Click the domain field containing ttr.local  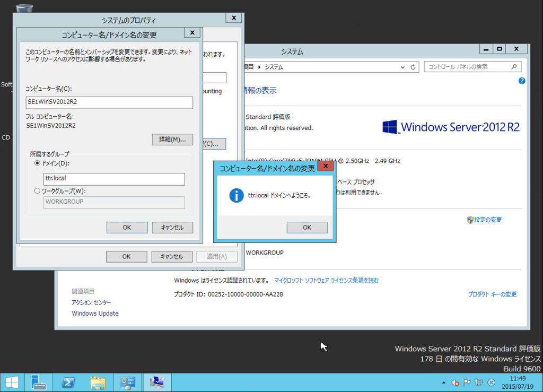[x=115, y=179]
